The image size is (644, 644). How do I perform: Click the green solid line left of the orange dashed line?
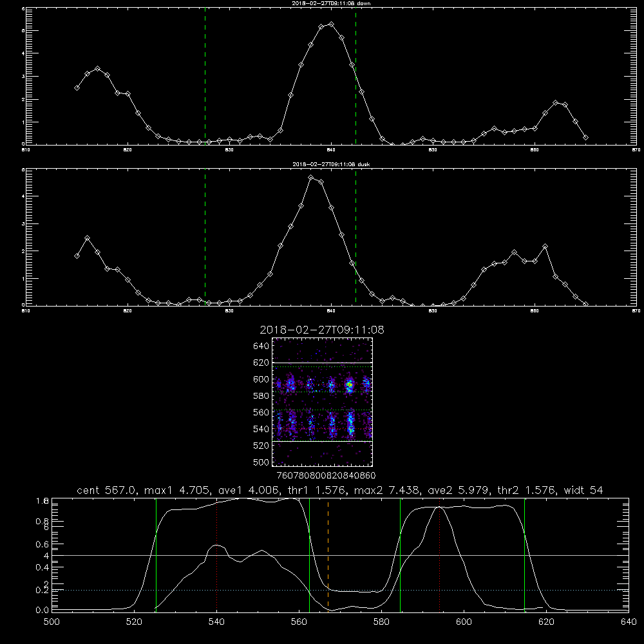tap(309, 554)
